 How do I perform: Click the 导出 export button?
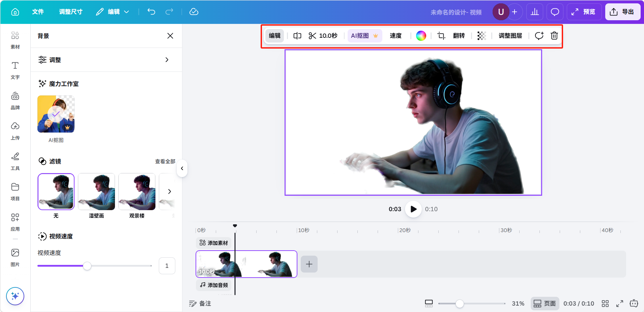coord(622,12)
